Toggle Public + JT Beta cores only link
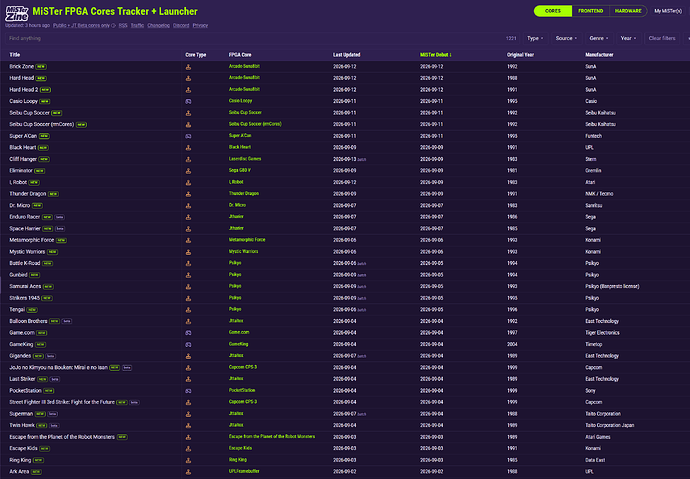The image size is (690, 479). click(x=81, y=26)
